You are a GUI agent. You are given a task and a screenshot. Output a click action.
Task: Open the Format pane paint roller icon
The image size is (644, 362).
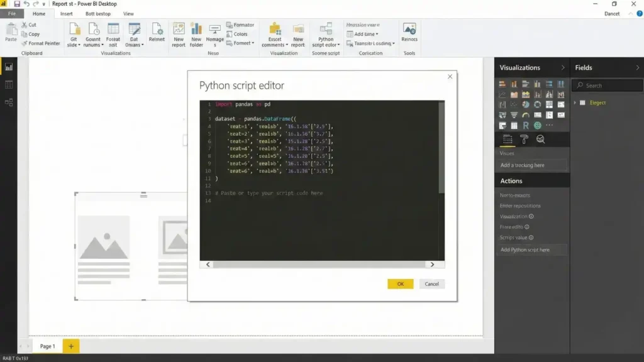525,138
